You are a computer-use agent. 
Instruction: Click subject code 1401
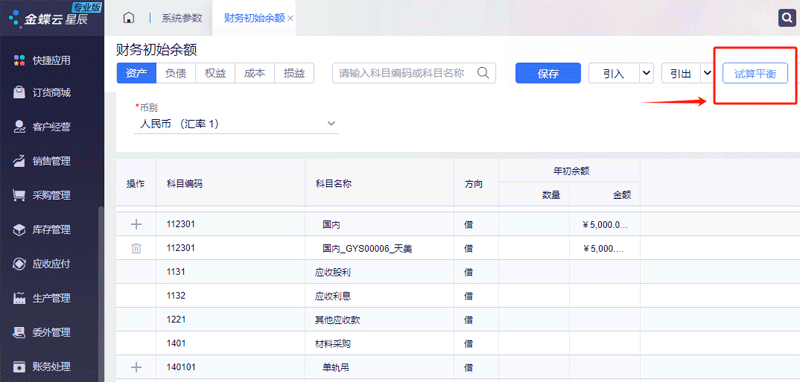176,344
